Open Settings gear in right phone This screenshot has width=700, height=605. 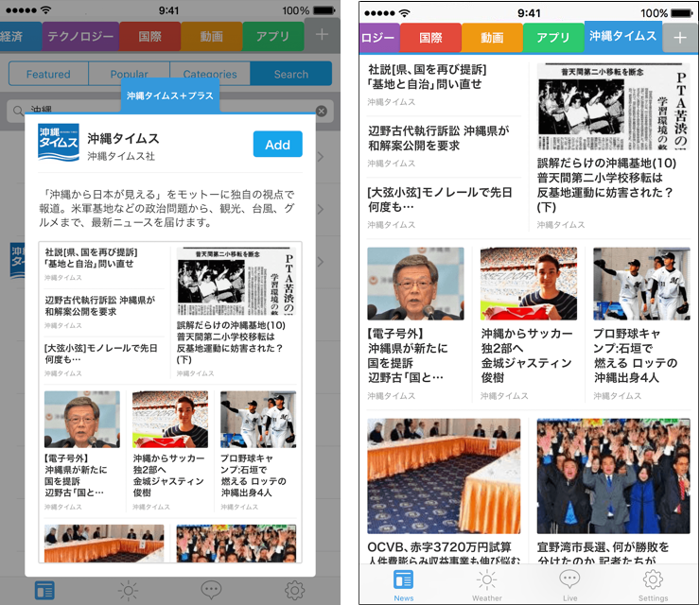click(x=653, y=585)
